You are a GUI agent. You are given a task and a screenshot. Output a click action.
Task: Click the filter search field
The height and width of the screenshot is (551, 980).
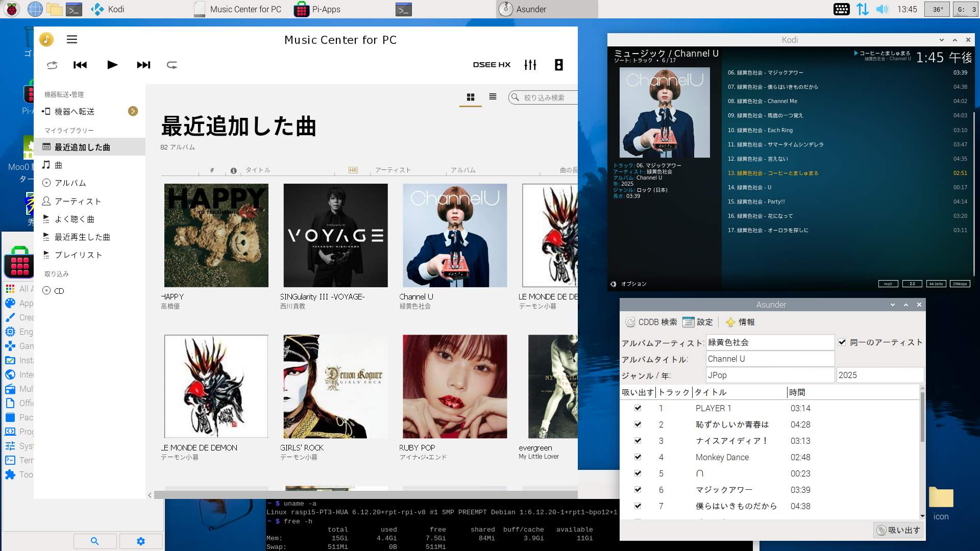pyautogui.click(x=544, y=97)
